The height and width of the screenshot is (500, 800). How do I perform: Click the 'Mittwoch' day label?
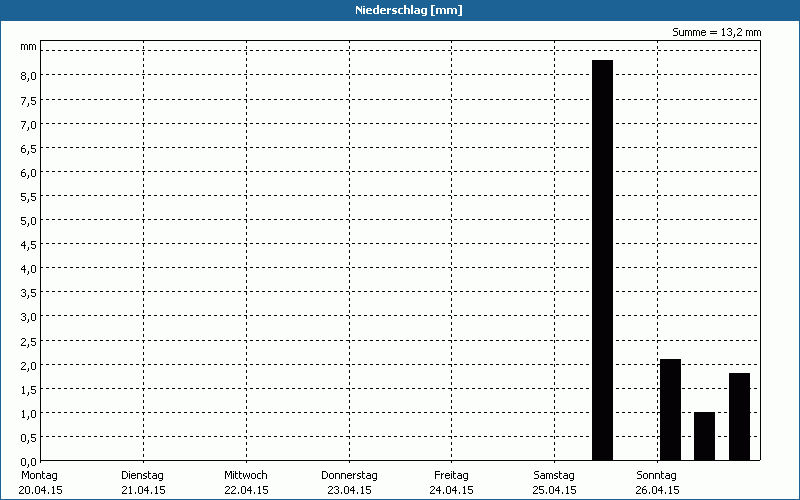246,476
